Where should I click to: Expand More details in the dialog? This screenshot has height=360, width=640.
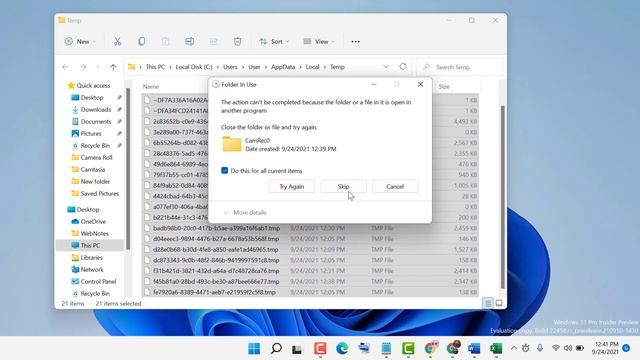pyautogui.click(x=245, y=212)
